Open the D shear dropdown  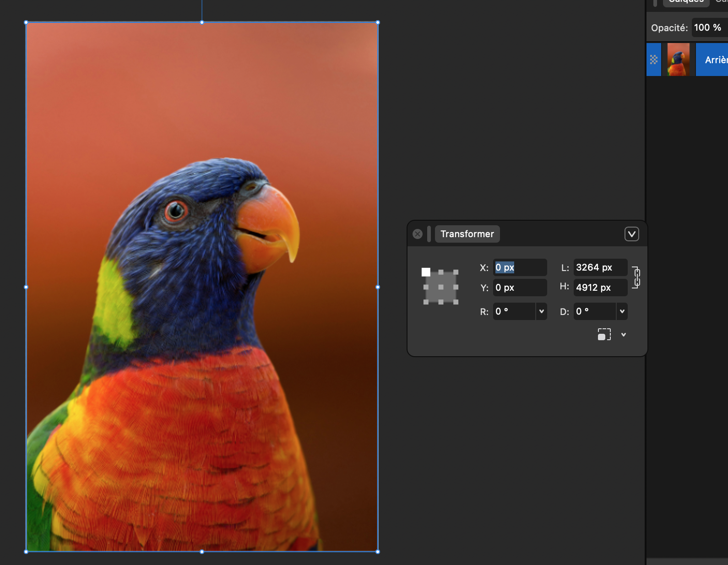coord(622,311)
